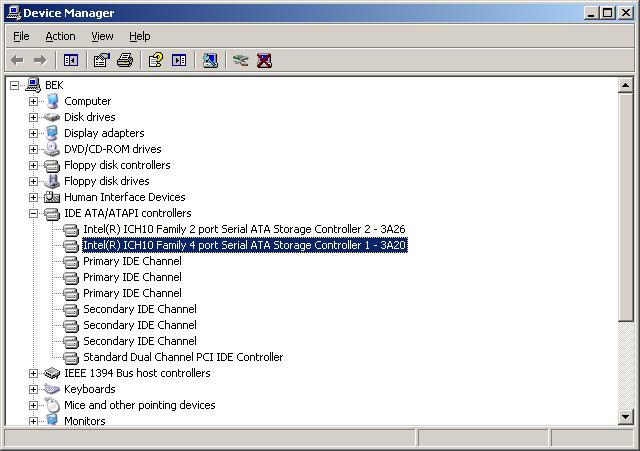Click the Disk drives icon
640x451 pixels.
[52, 117]
